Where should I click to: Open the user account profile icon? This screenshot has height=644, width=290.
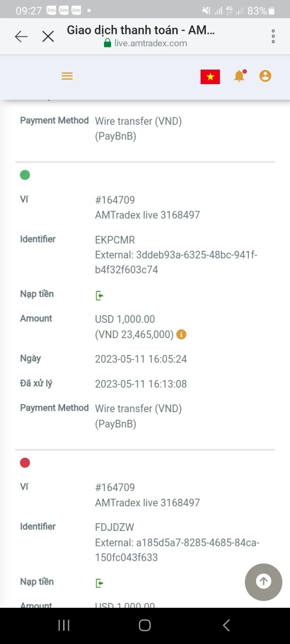coord(265,76)
